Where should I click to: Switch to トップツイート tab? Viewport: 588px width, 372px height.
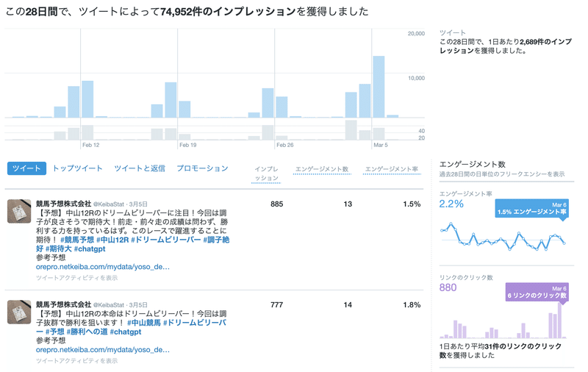(x=77, y=168)
